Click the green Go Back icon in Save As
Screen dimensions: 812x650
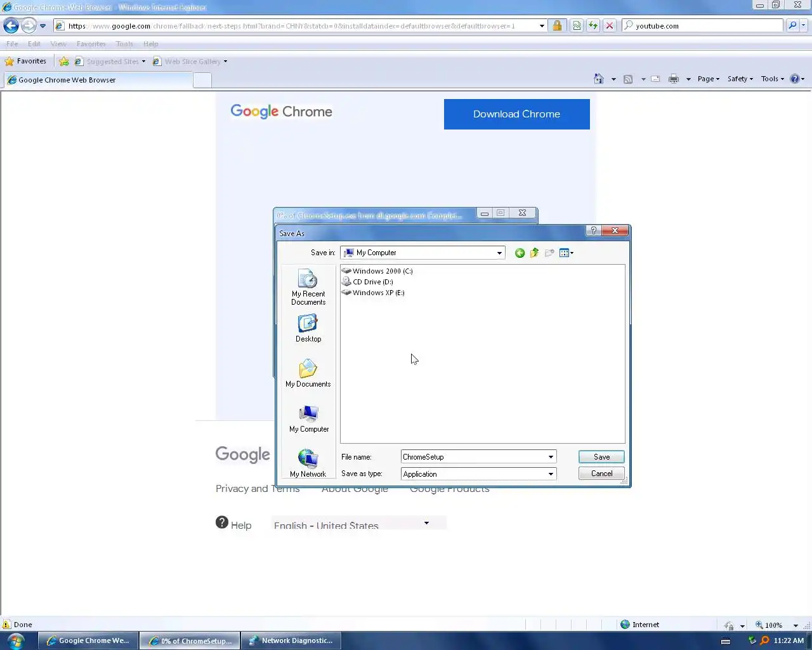tap(520, 253)
